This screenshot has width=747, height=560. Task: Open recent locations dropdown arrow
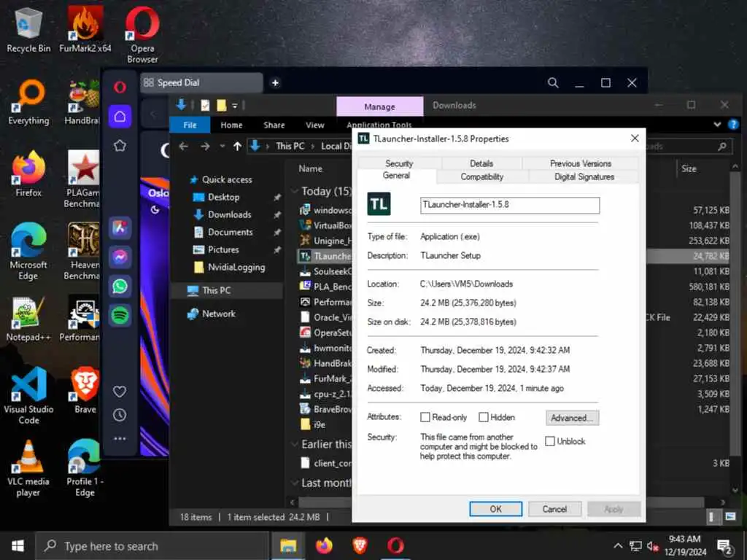coord(222,146)
